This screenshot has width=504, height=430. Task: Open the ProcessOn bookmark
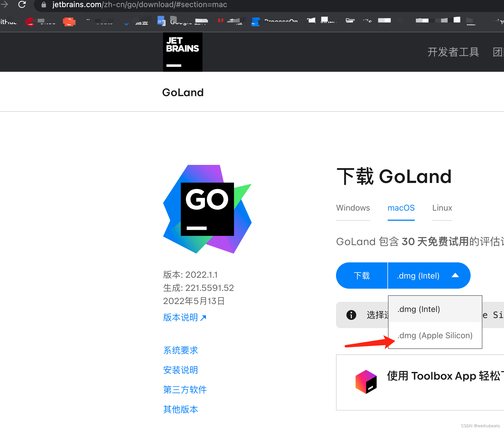pos(274,21)
